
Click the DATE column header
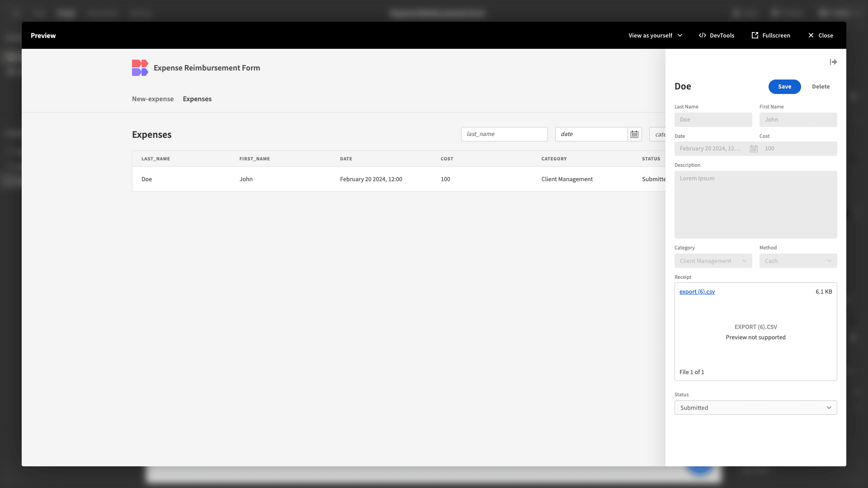(346, 159)
